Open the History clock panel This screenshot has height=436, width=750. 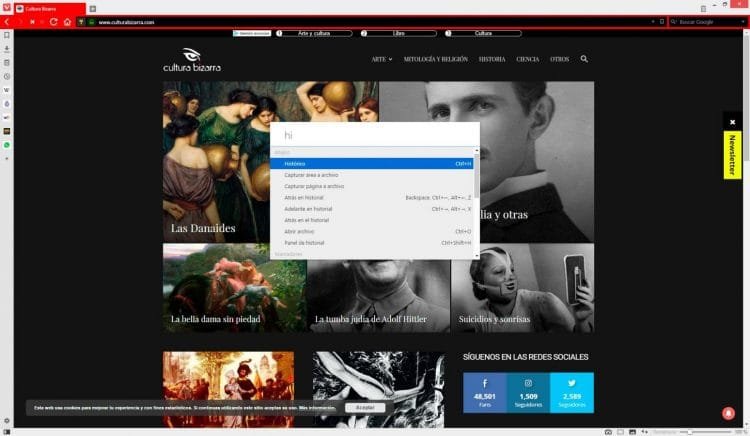click(7, 76)
